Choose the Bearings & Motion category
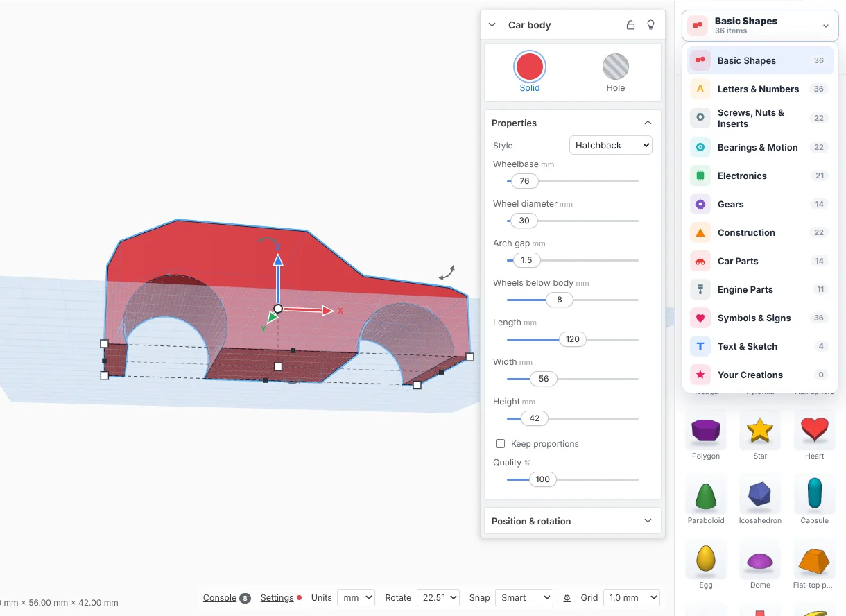This screenshot has height=616, width=846. click(x=760, y=147)
